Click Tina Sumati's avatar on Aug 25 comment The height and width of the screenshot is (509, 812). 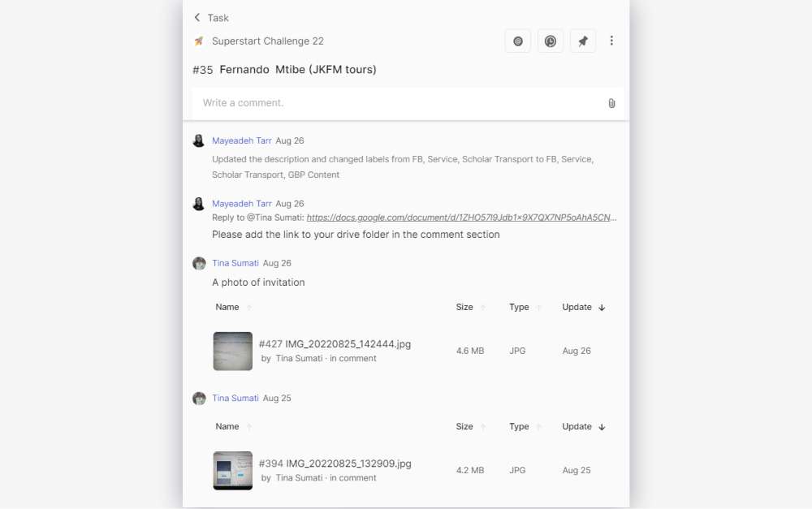coord(199,399)
